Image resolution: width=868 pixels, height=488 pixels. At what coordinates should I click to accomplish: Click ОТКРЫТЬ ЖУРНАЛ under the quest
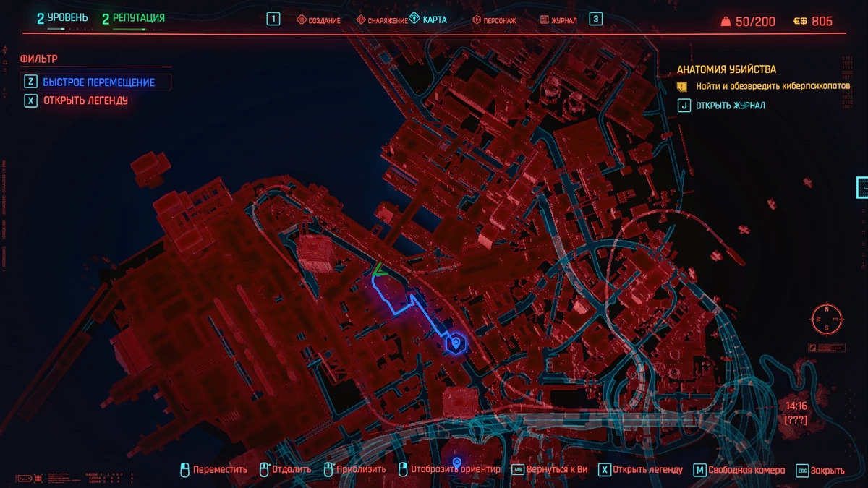[731, 106]
